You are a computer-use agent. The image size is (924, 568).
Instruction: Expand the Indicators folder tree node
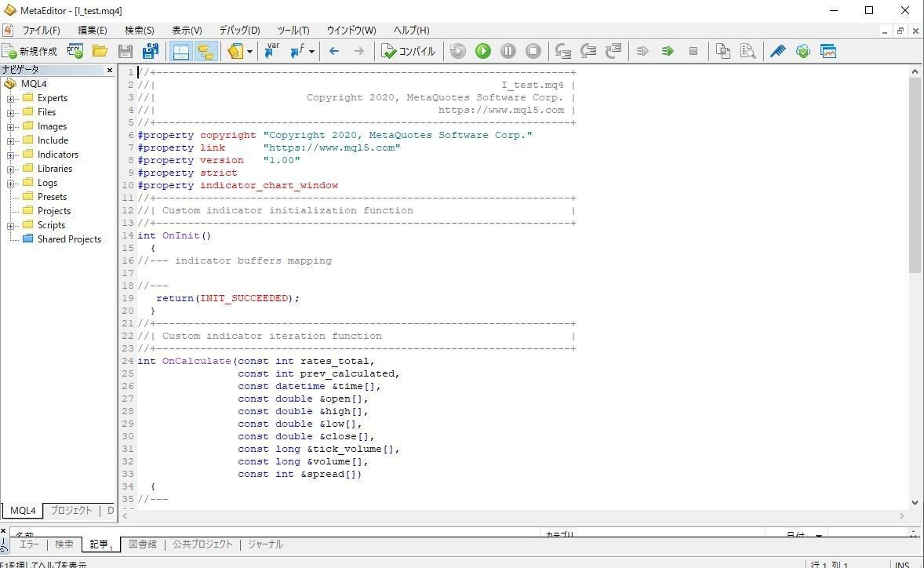point(11,155)
